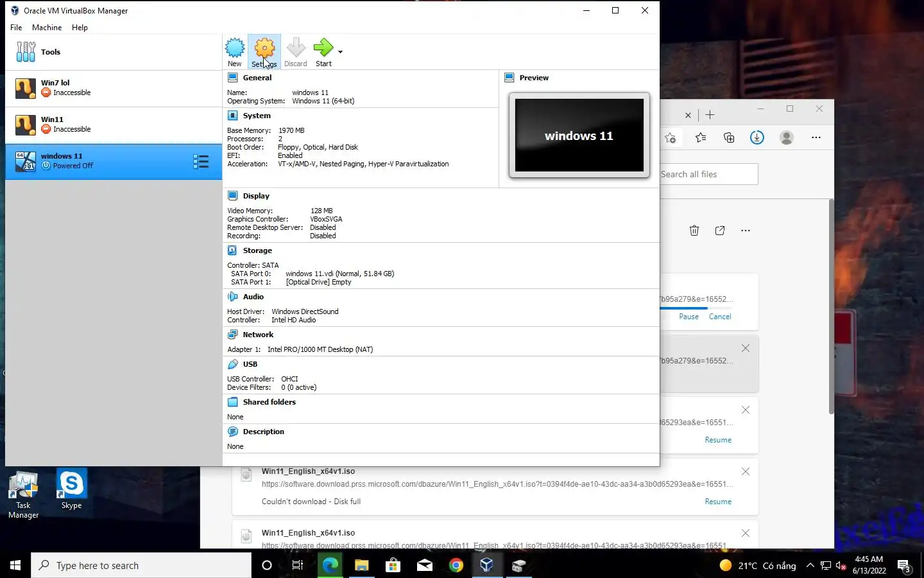The width and height of the screenshot is (924, 578).
Task: Click the taskbar clock showing 4:45 AM
Action: pos(869,565)
